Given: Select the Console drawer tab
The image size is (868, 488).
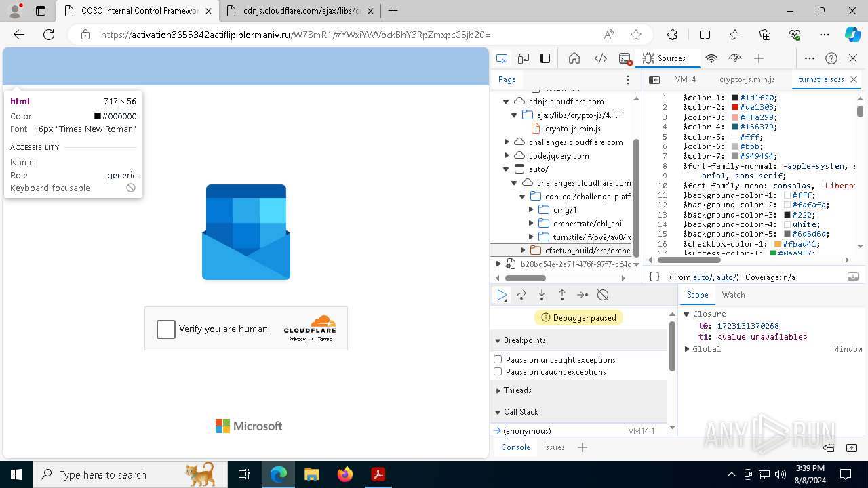Looking at the screenshot, I should (x=515, y=447).
